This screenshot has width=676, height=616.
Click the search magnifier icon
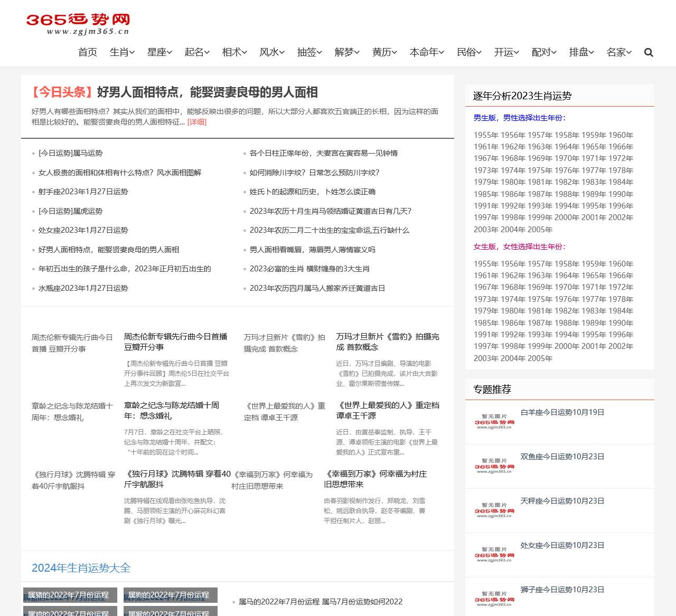tap(649, 52)
